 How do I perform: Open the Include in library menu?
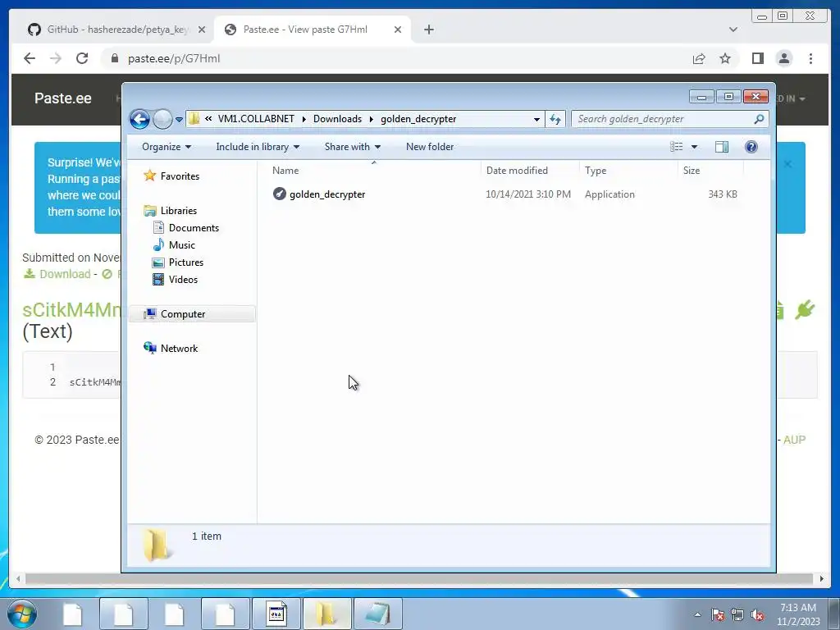click(257, 147)
